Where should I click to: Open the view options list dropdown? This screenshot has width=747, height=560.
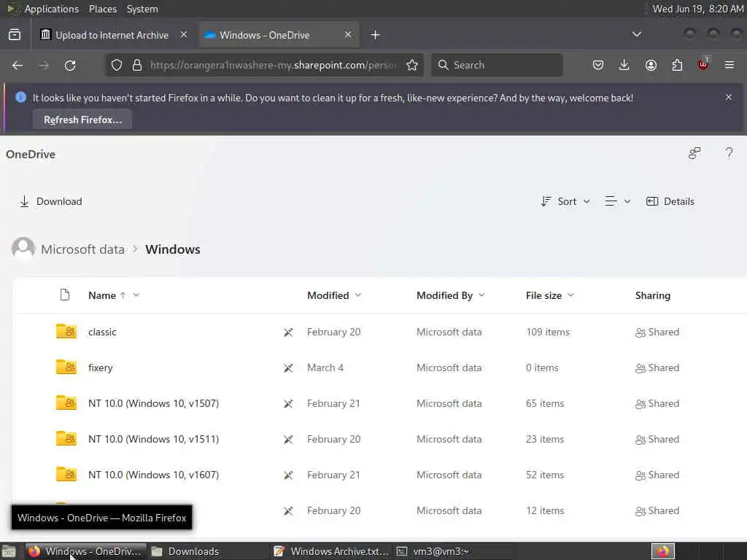coord(617,201)
